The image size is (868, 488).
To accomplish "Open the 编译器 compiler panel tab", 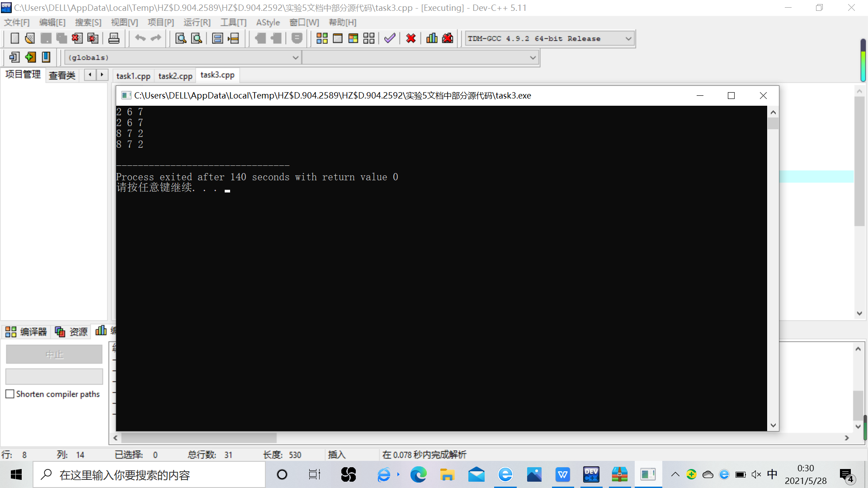I will point(26,332).
